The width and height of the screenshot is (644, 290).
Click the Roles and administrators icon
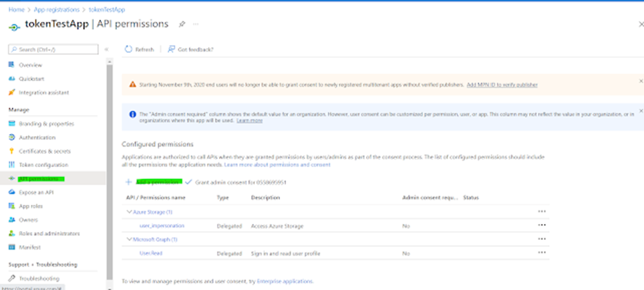[x=11, y=233]
